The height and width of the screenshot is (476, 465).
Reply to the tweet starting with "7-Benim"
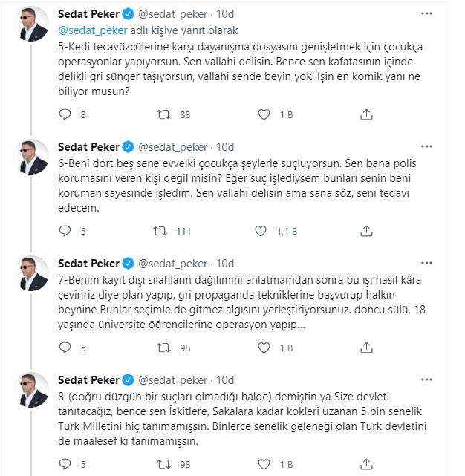pyautogui.click(x=65, y=348)
